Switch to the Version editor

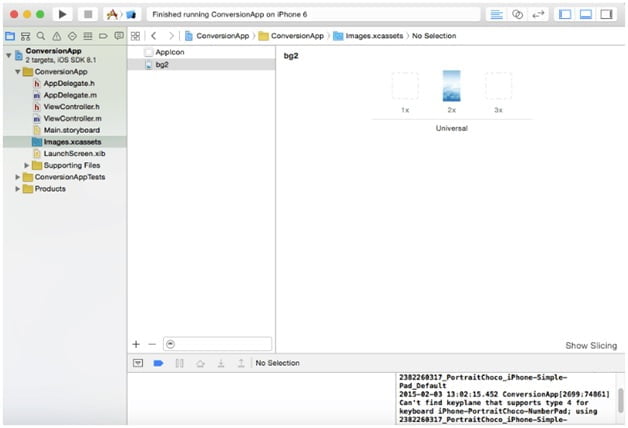[539, 15]
